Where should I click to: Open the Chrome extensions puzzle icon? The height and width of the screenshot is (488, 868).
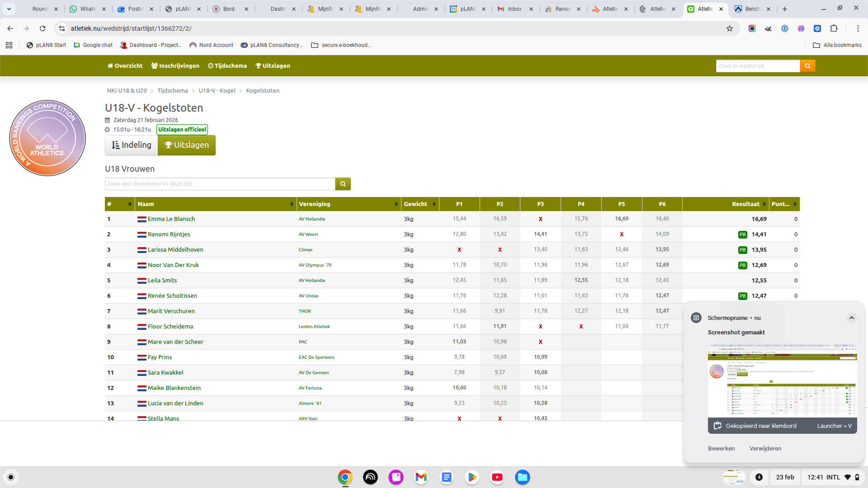click(834, 28)
